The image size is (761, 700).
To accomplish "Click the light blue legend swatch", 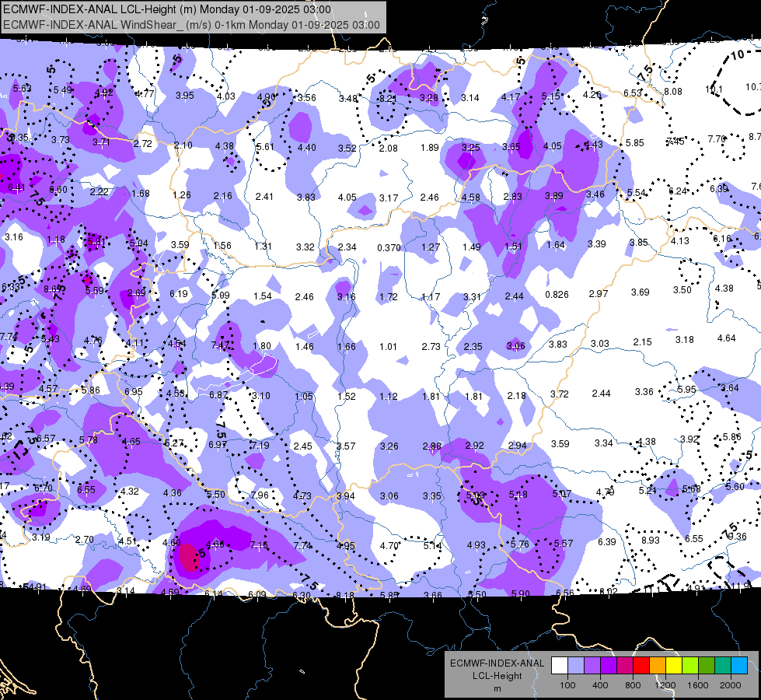I will click(576, 666).
